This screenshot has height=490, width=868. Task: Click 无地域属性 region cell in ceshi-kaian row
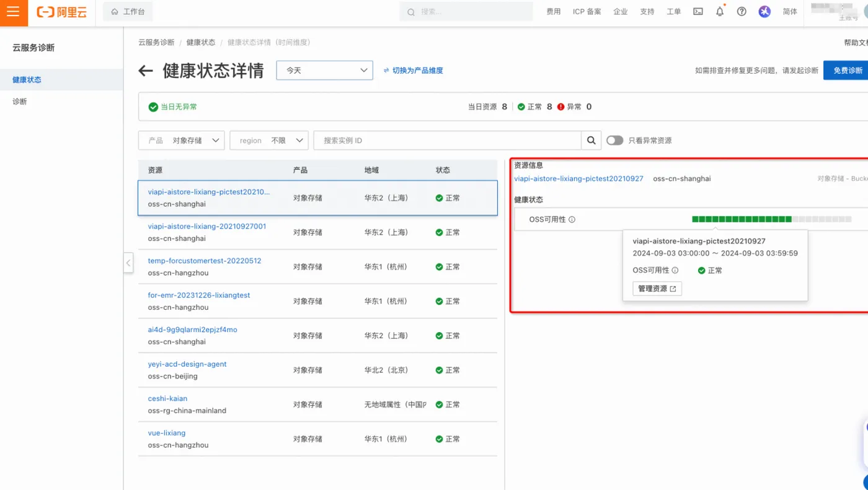(395, 405)
